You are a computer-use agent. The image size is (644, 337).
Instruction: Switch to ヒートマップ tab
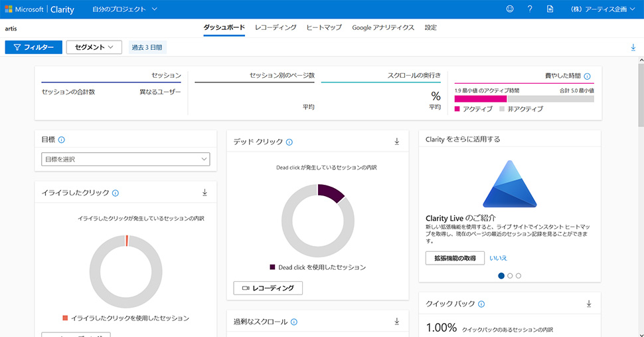(x=324, y=27)
